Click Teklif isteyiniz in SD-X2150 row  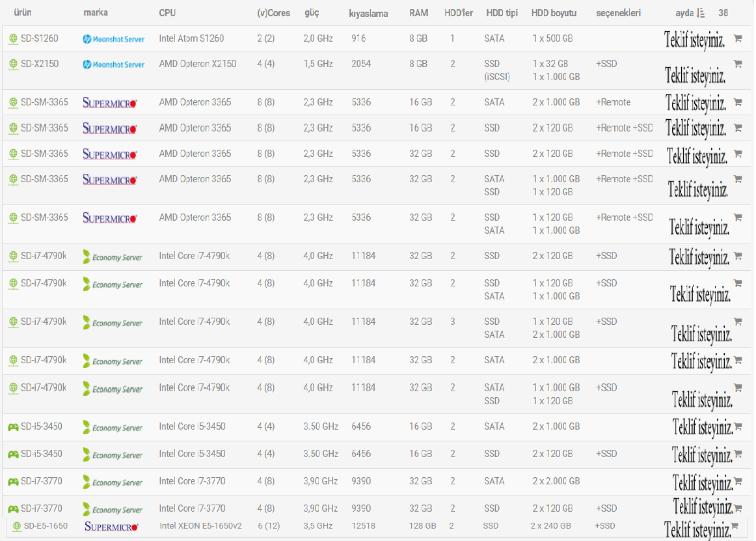click(695, 76)
